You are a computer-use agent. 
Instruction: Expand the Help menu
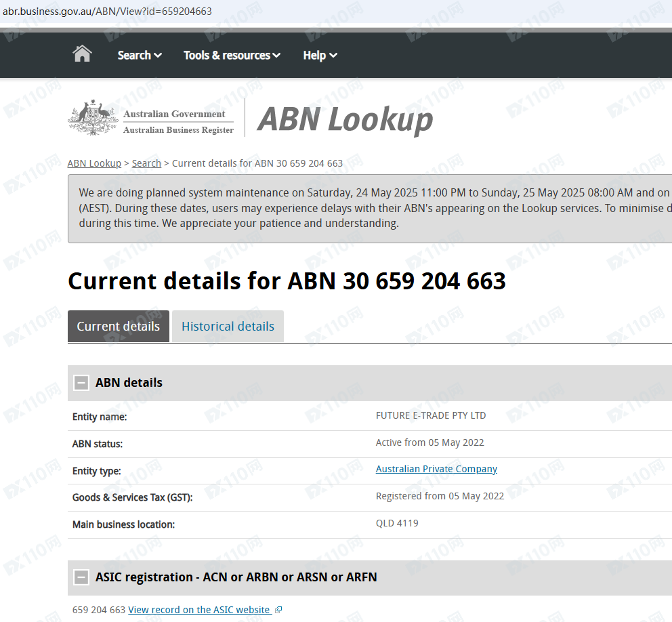click(320, 56)
